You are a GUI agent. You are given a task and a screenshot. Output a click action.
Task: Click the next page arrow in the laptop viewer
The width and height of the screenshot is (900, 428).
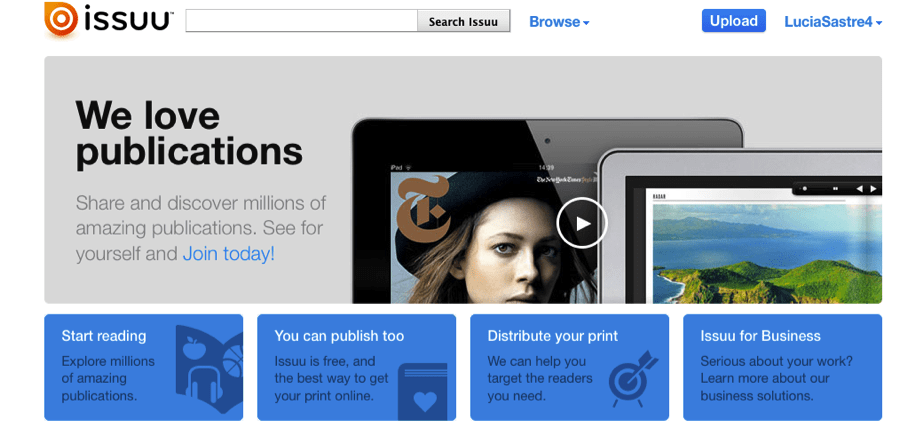point(874,189)
